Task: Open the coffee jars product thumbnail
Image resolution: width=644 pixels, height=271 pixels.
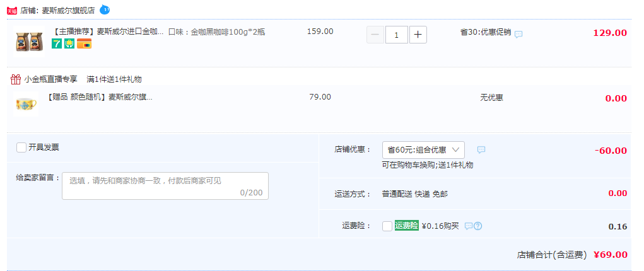Action: pos(30,42)
